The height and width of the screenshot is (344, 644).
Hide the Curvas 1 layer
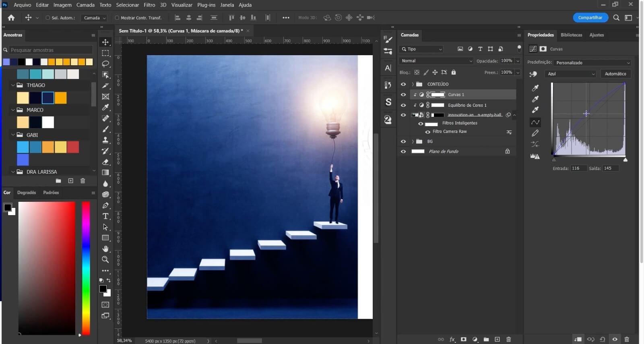(403, 95)
